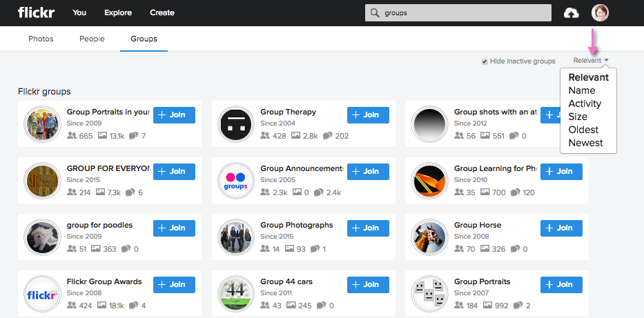
Task: Click photos icon for Group Therapy
Action: tap(295, 135)
